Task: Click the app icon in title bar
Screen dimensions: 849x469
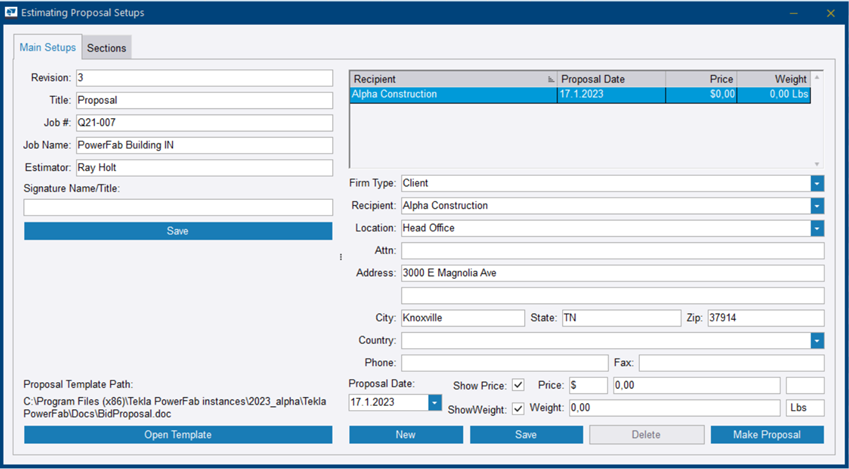Action: [x=13, y=13]
